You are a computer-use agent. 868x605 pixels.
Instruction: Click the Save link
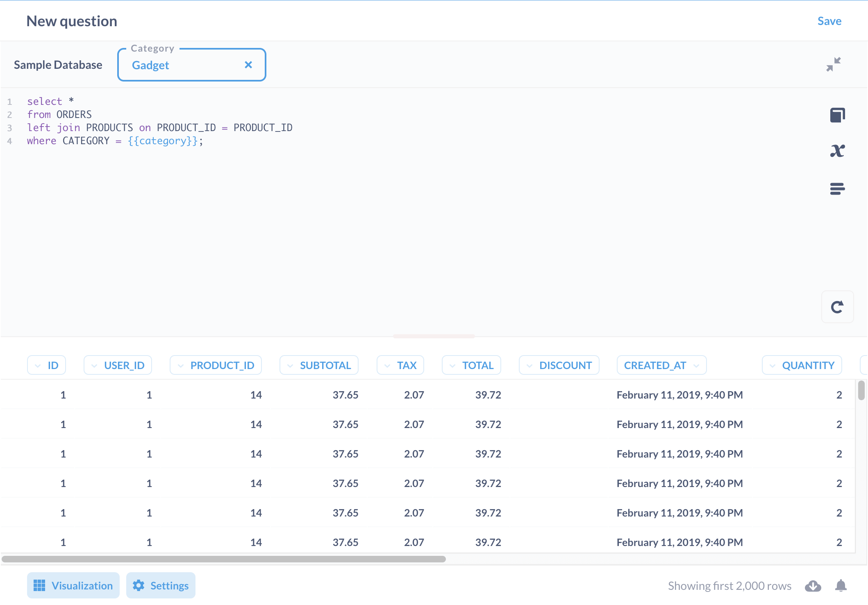coord(829,21)
